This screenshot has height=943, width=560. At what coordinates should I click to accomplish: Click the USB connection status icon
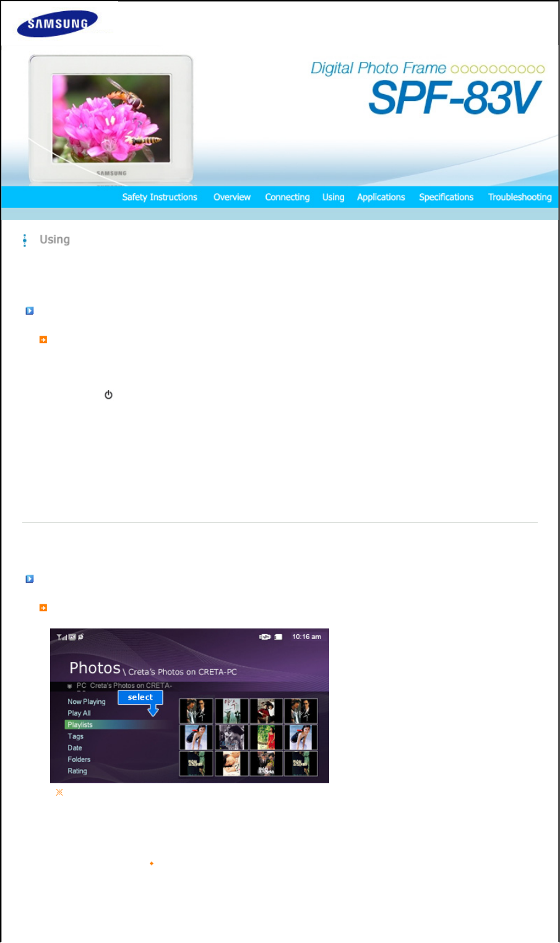pos(265,637)
